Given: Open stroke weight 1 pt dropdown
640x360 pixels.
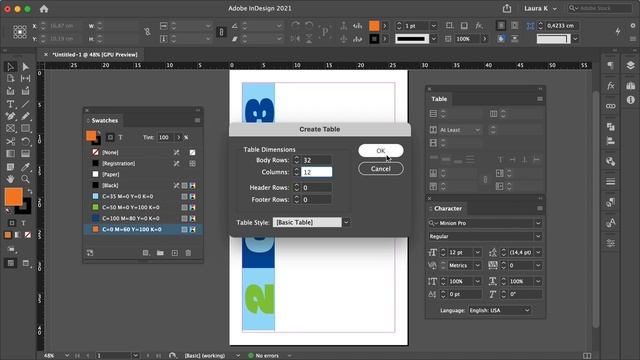Looking at the screenshot, I should [x=433, y=26].
